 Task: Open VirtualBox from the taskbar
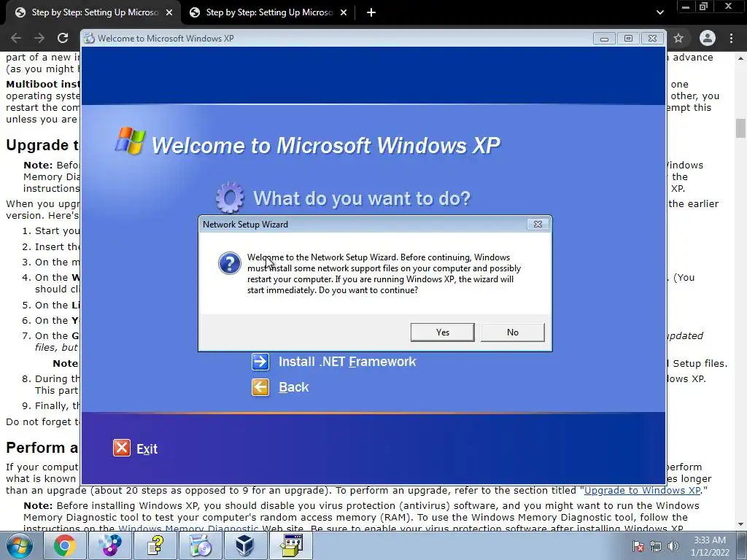[x=245, y=545]
